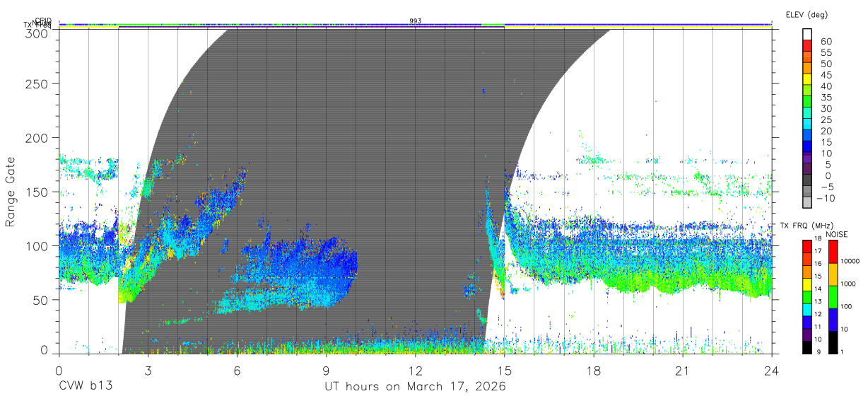Click the TX FRQ scale label "18"
This screenshot has width=868, height=401.
tap(818, 239)
